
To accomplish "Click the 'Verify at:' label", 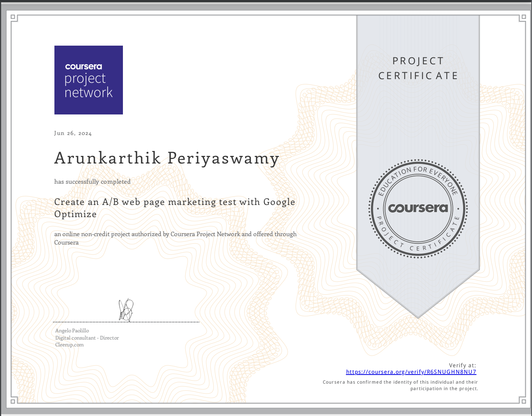I will click(462, 365).
